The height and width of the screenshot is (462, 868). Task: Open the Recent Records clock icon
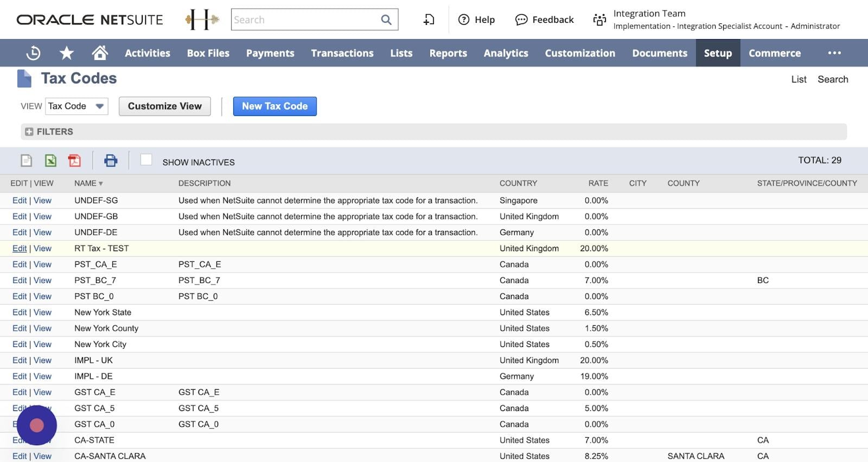pyautogui.click(x=33, y=53)
